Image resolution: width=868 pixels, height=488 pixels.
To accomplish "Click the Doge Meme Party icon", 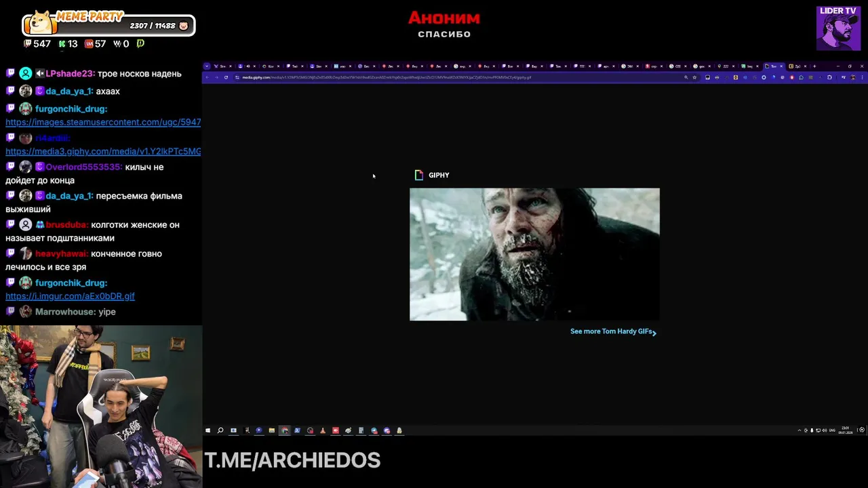I will click(x=41, y=22).
